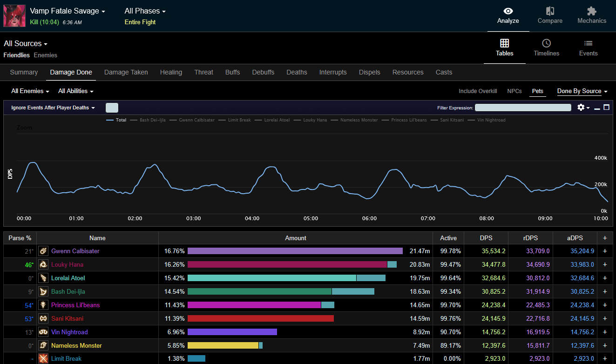Show Lorelai Atoel series on the graph
Image resolution: width=616 pixels, height=364 pixels.
click(x=272, y=120)
